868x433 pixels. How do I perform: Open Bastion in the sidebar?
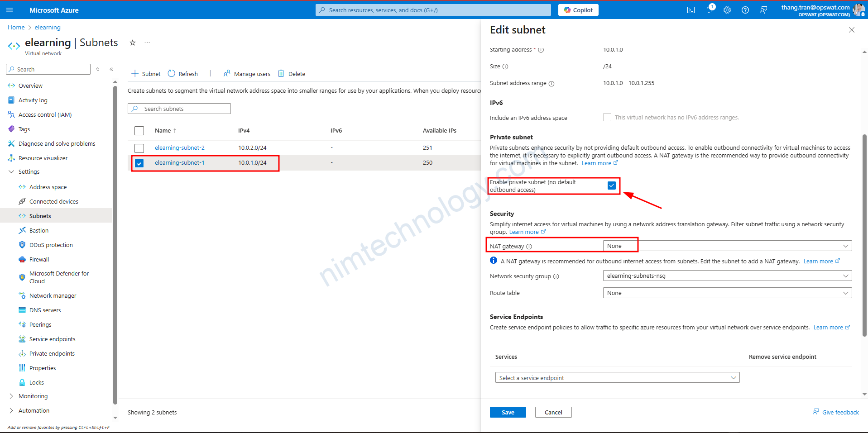(38, 230)
